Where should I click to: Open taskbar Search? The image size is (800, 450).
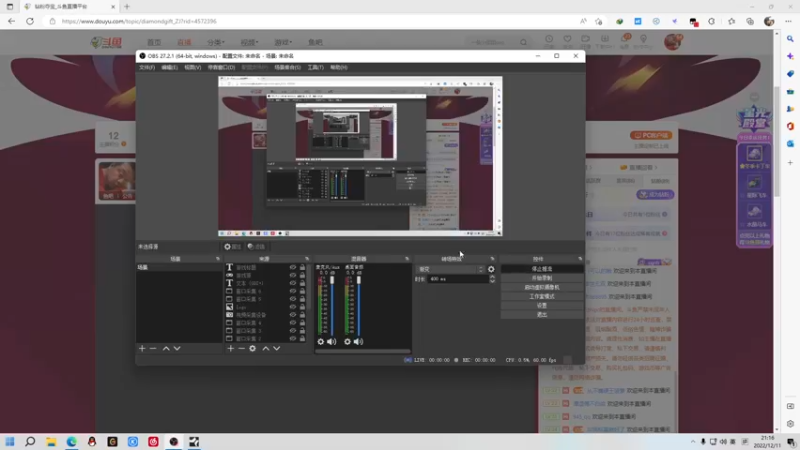coord(30,441)
